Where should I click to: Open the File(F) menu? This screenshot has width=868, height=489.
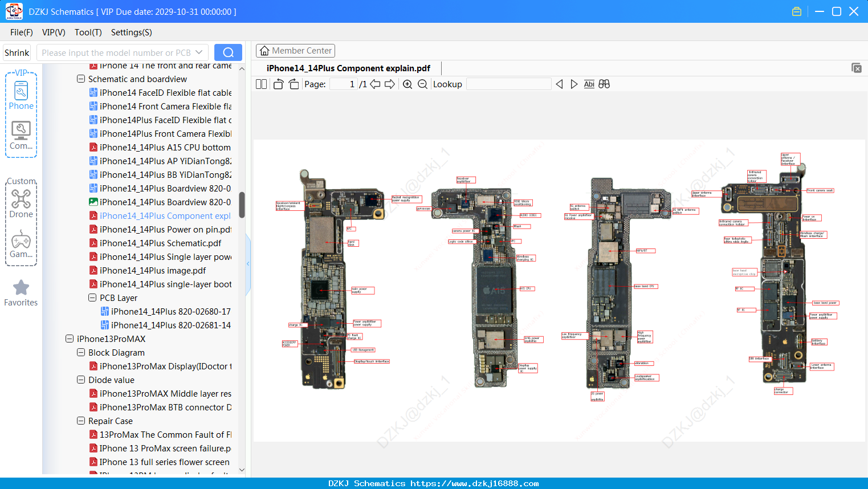[22, 32]
